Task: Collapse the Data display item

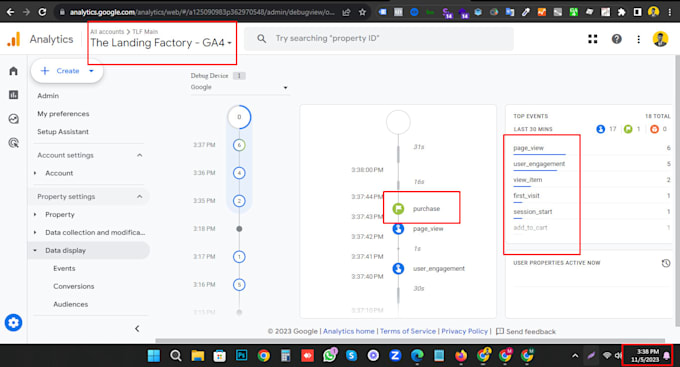Action: (x=35, y=250)
